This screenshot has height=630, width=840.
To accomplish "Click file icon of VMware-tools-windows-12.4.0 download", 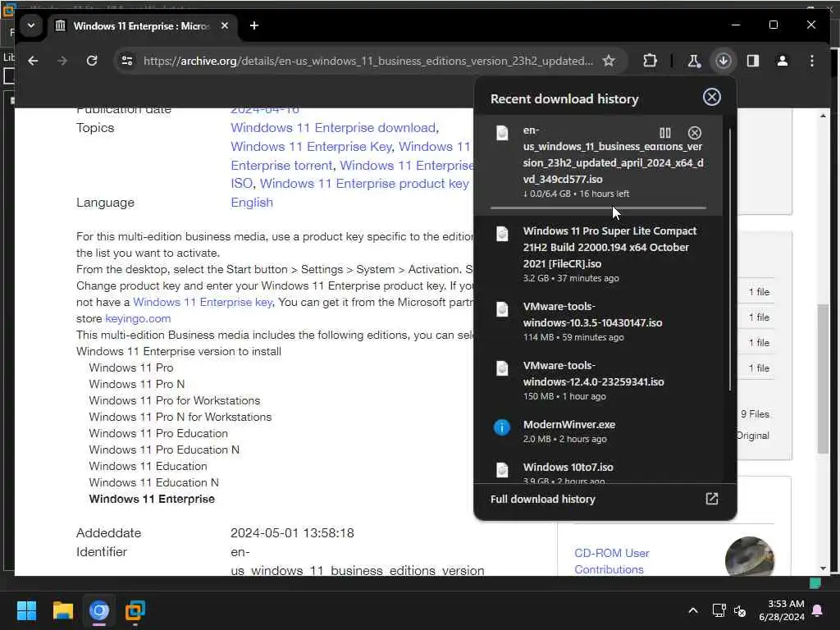I will coord(502,368).
